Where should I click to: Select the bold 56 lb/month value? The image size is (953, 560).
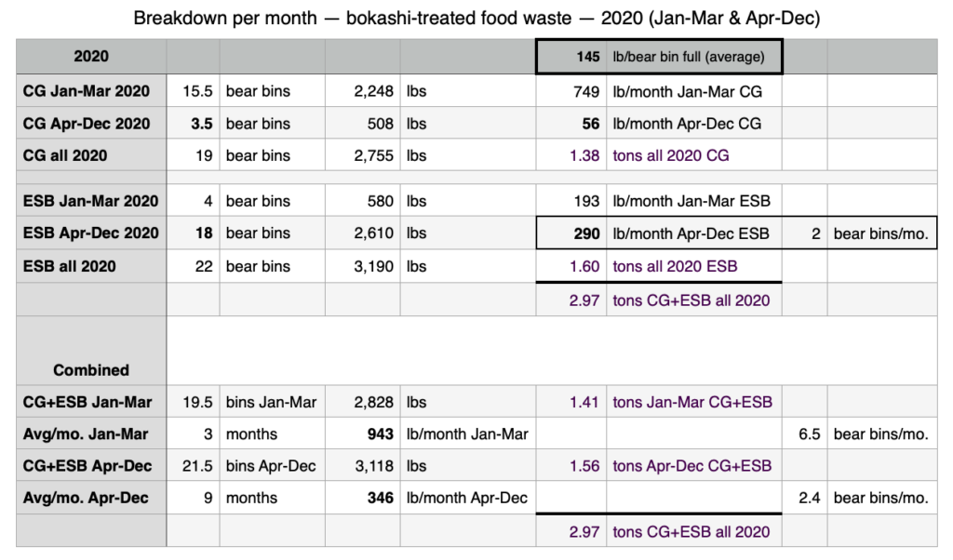571,123
